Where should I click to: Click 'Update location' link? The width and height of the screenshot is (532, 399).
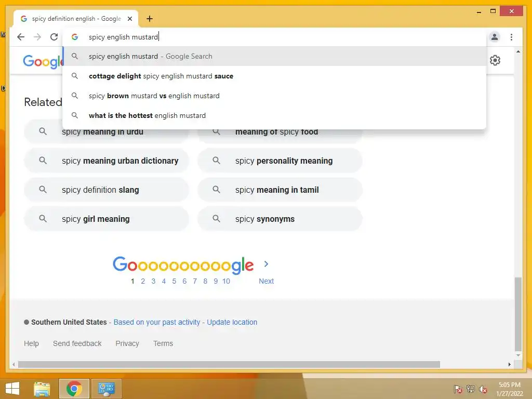tap(232, 322)
